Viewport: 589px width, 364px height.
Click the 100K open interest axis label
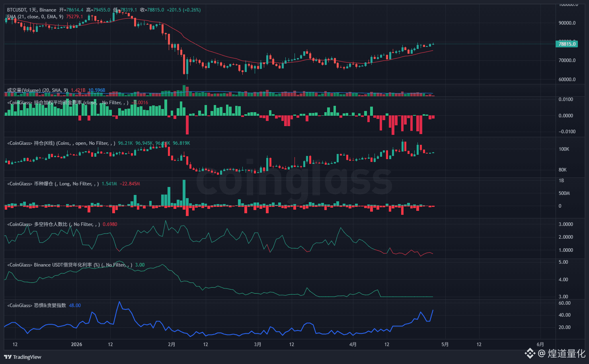[x=564, y=149]
